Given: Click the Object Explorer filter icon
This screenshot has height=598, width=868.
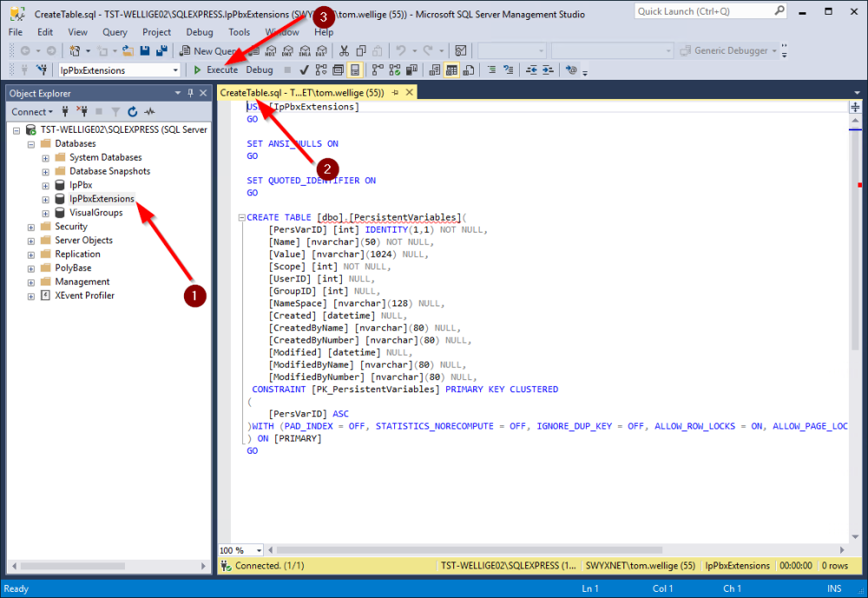Looking at the screenshot, I should pos(115,112).
